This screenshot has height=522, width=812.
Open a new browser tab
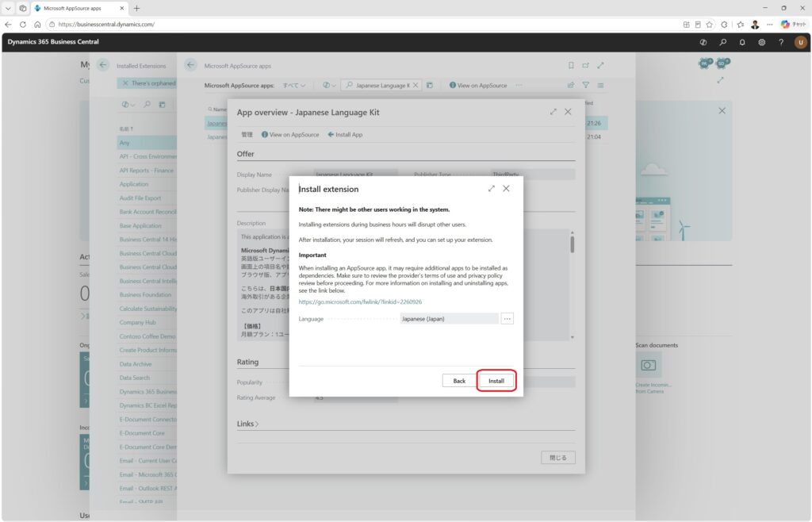(136, 8)
